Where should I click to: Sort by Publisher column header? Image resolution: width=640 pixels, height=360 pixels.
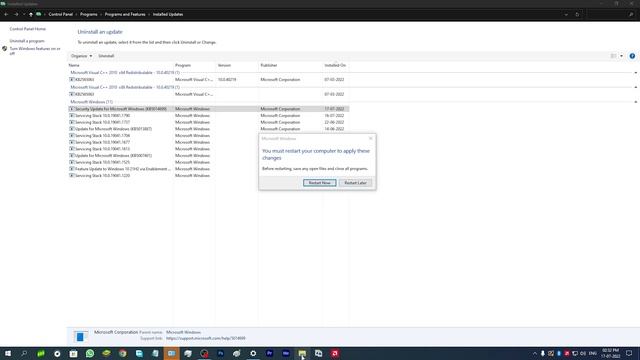(x=269, y=65)
